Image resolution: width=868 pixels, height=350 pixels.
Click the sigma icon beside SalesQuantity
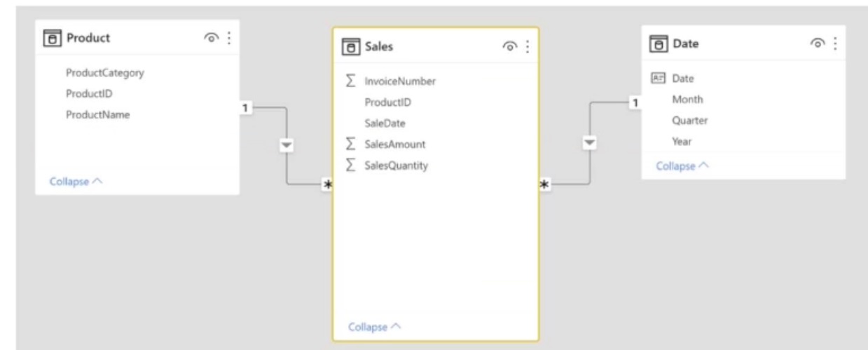[351, 166]
